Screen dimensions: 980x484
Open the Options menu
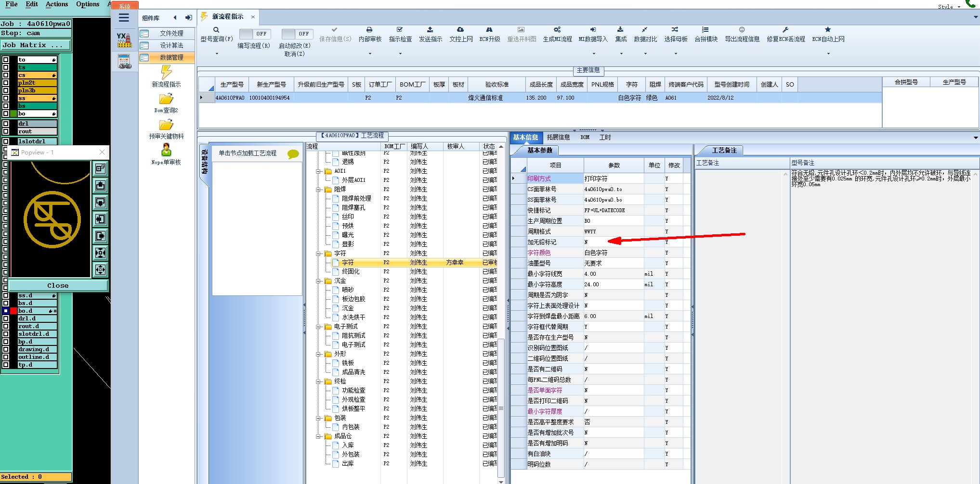click(88, 4)
